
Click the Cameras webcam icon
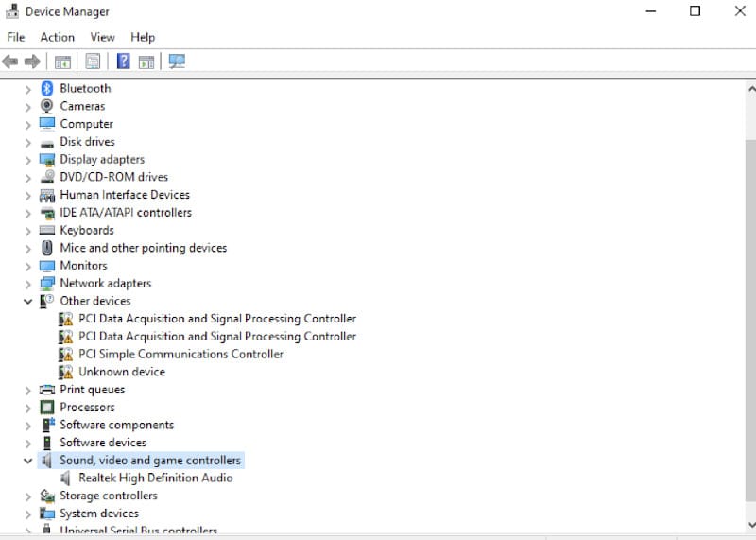46,106
